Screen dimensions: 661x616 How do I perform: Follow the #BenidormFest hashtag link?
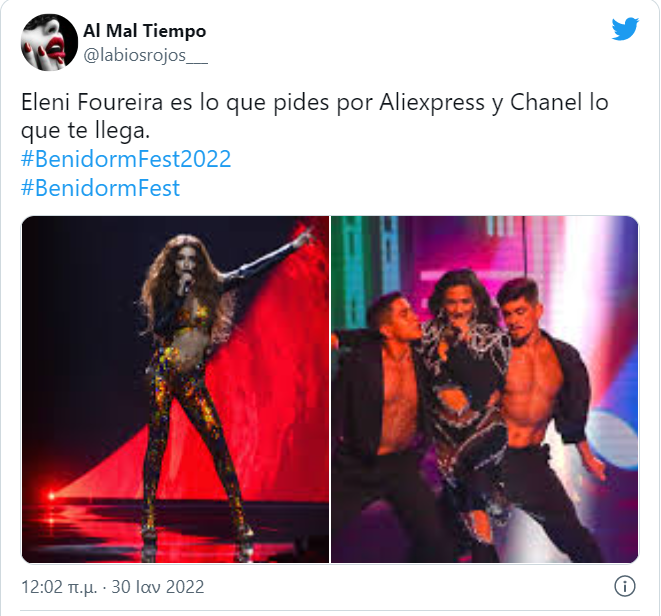(100, 188)
